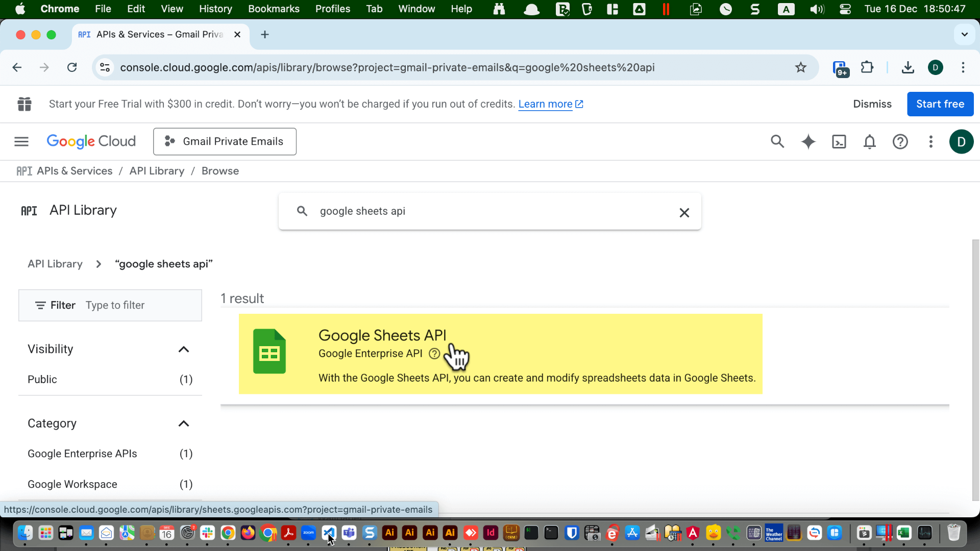Screen dimensions: 980x551
Task: Click the search magnifier in the top bar
Action: tap(777, 142)
